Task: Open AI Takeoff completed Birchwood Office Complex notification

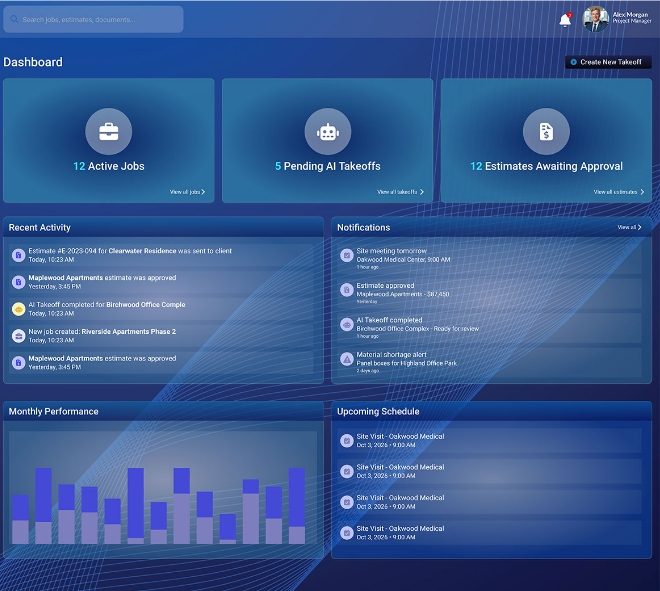Action: tap(490, 328)
